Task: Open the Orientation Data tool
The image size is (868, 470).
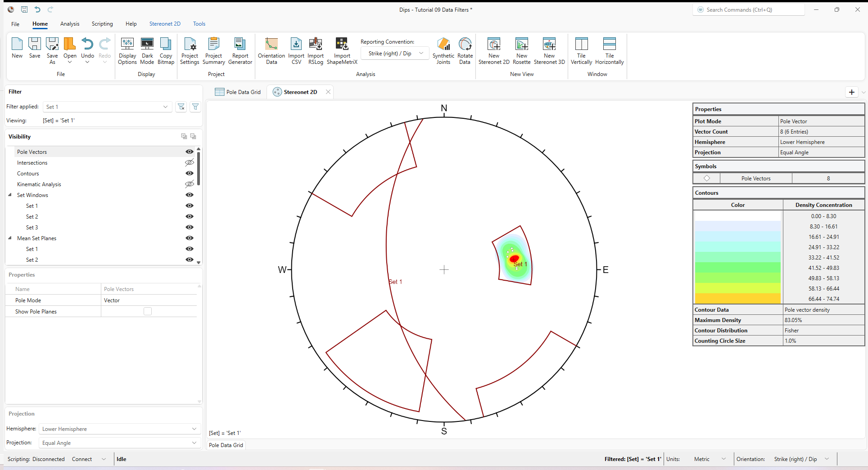Action: point(271,49)
